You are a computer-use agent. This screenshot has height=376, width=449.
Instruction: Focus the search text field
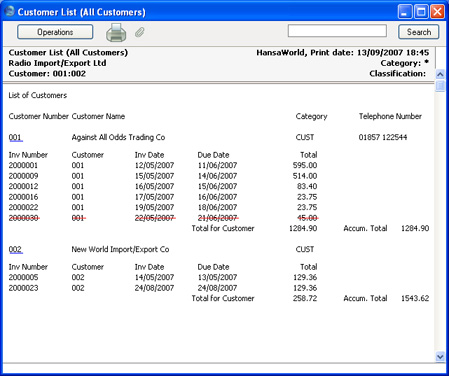point(337,31)
